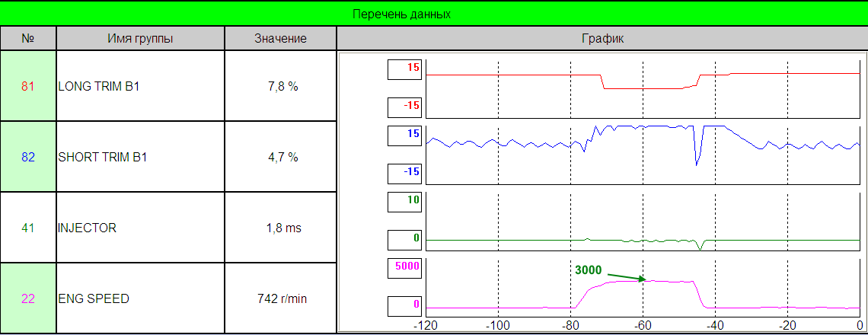Select the "Имя группы" column header

141,39
